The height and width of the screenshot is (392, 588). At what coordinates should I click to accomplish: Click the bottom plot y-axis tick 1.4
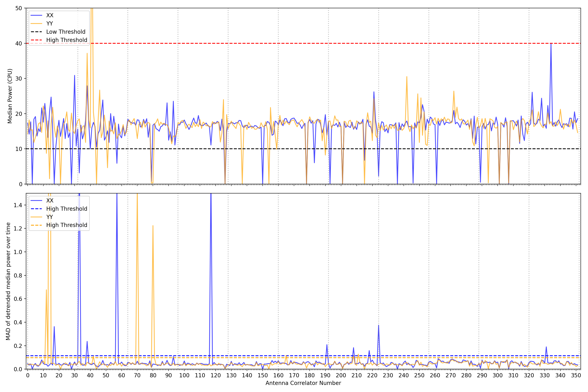point(18,205)
